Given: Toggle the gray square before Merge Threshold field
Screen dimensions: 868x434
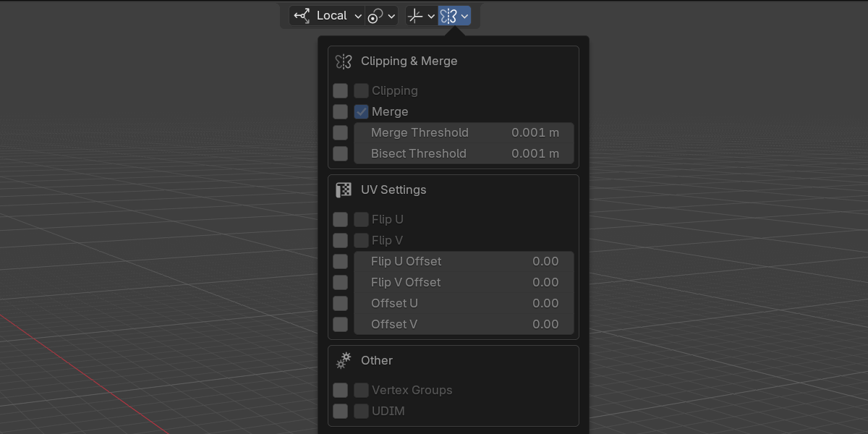Looking at the screenshot, I should [341, 133].
